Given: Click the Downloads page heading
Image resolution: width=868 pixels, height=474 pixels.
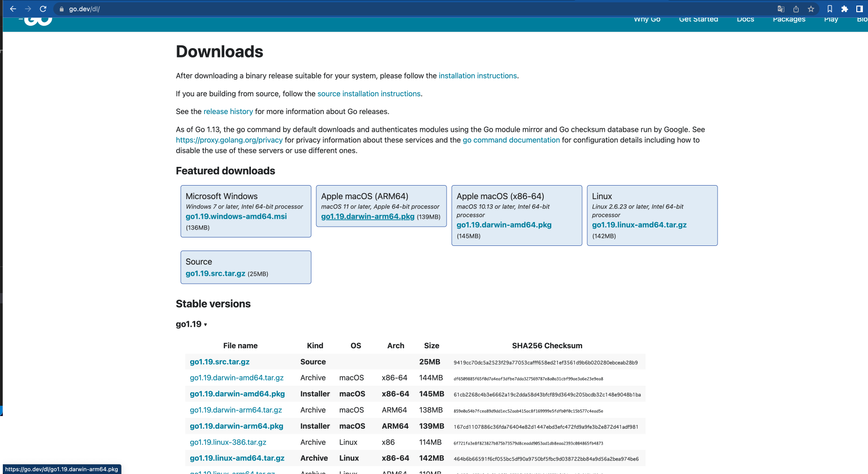Looking at the screenshot, I should pos(220,51).
